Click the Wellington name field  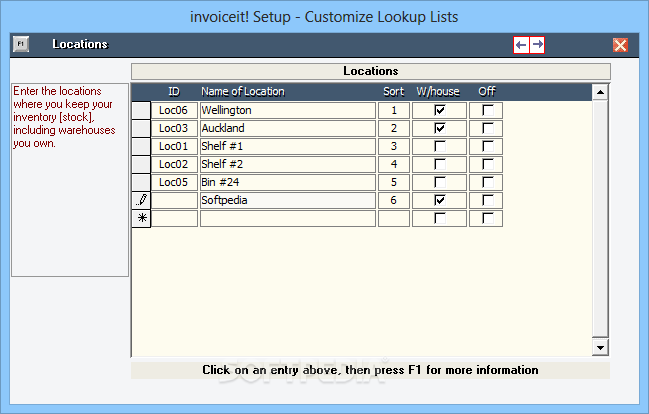[x=288, y=111]
